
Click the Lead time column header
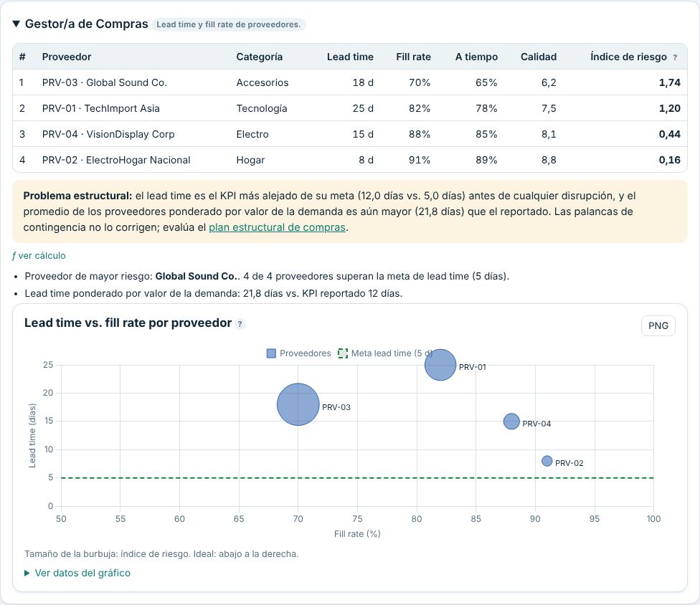[x=350, y=57]
